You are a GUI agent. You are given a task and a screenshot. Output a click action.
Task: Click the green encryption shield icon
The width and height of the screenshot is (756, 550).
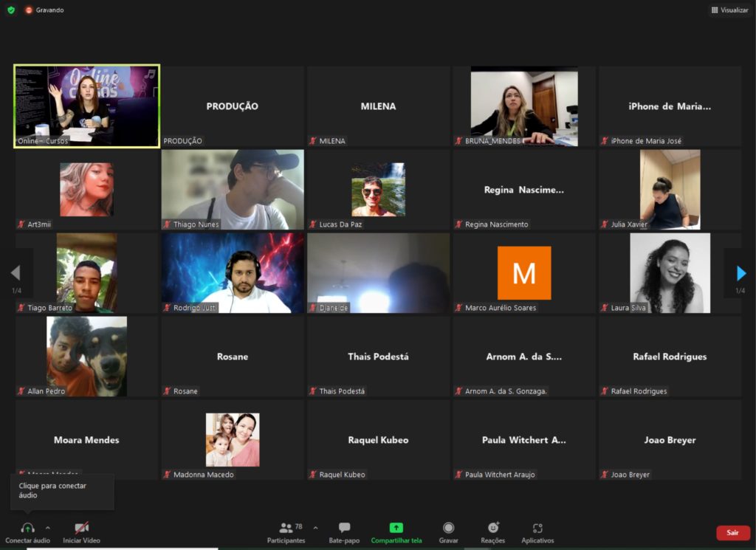tap(11, 10)
